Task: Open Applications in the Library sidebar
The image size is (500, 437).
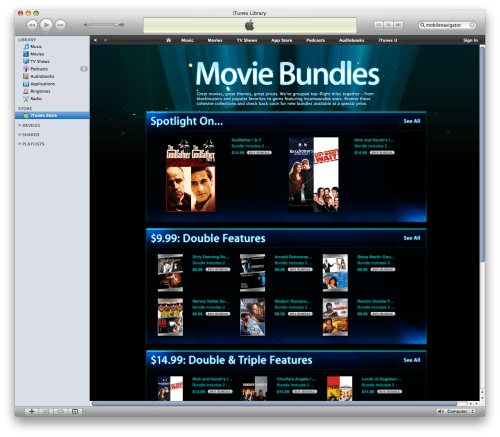Action: (x=43, y=84)
